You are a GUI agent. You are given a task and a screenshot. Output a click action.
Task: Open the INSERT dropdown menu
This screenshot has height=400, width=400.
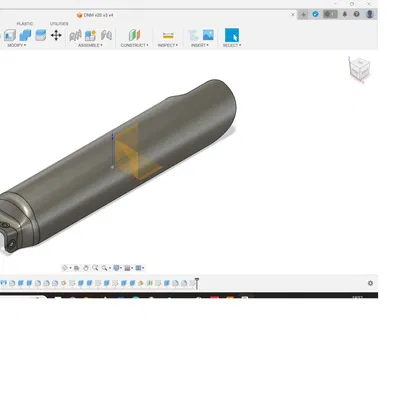[x=200, y=45]
